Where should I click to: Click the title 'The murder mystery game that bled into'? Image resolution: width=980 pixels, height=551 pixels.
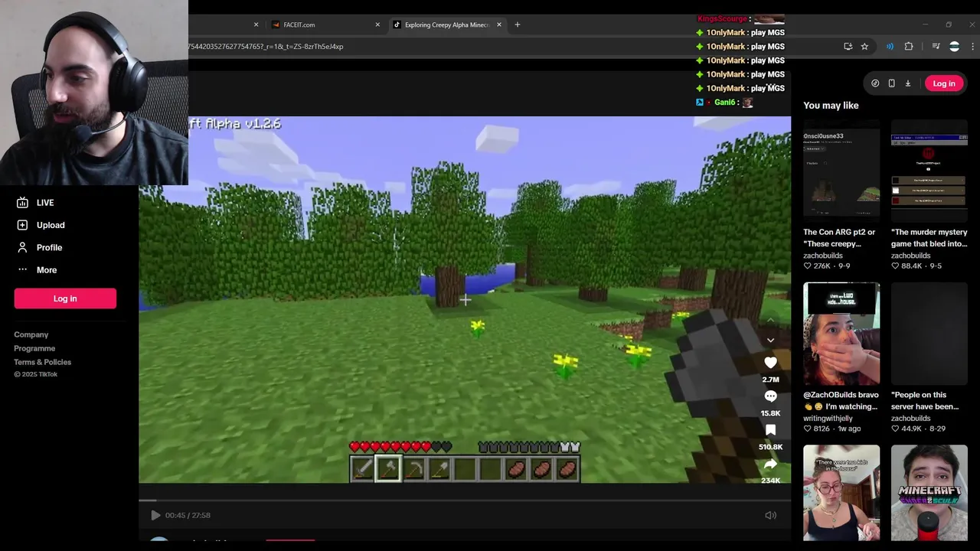pyautogui.click(x=929, y=238)
